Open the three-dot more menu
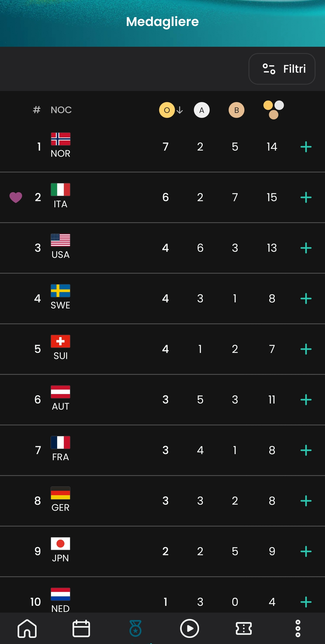325x644 pixels. [298, 628]
